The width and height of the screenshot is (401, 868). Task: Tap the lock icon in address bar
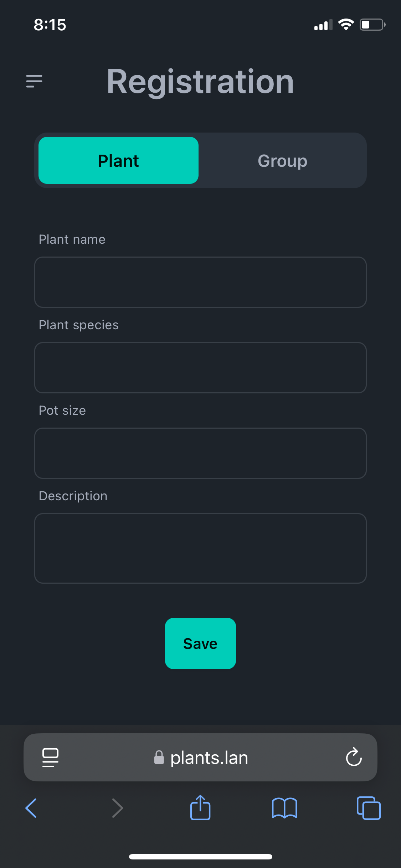click(159, 757)
